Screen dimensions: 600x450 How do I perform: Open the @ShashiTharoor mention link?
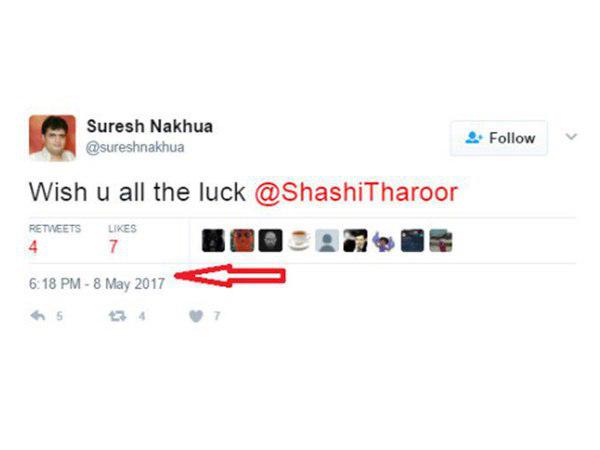[356, 192]
